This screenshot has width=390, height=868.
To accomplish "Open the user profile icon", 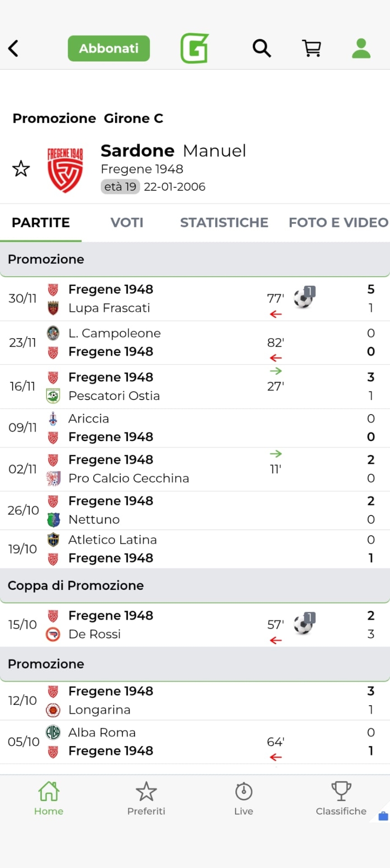I will point(361,48).
